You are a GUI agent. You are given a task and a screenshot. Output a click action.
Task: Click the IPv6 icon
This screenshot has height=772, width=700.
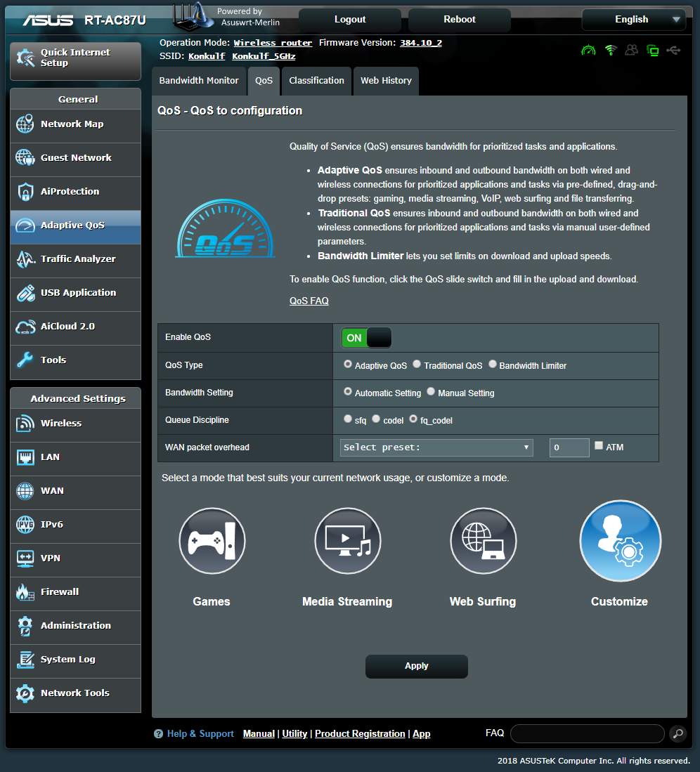pos(25,524)
